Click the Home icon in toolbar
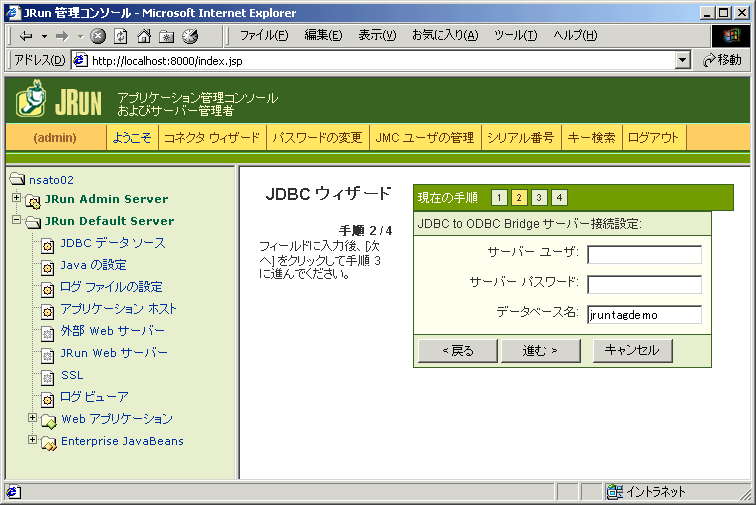Viewport: 756px width, 505px height. click(144, 36)
